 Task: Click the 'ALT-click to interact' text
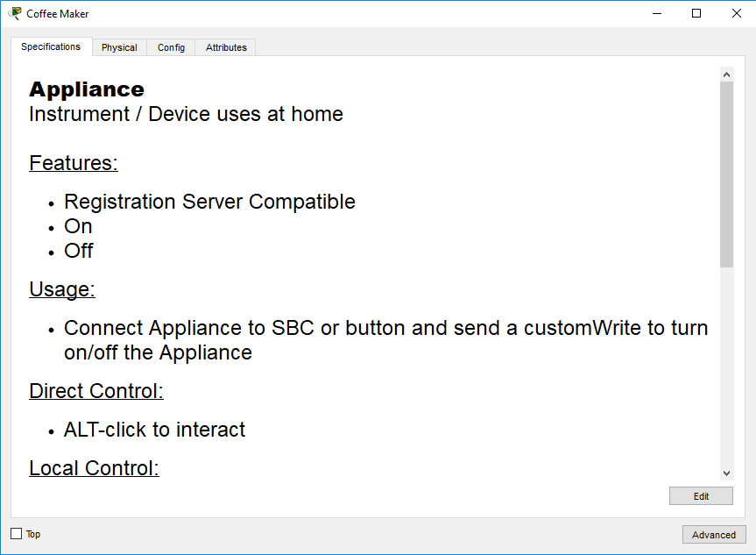[x=155, y=430]
